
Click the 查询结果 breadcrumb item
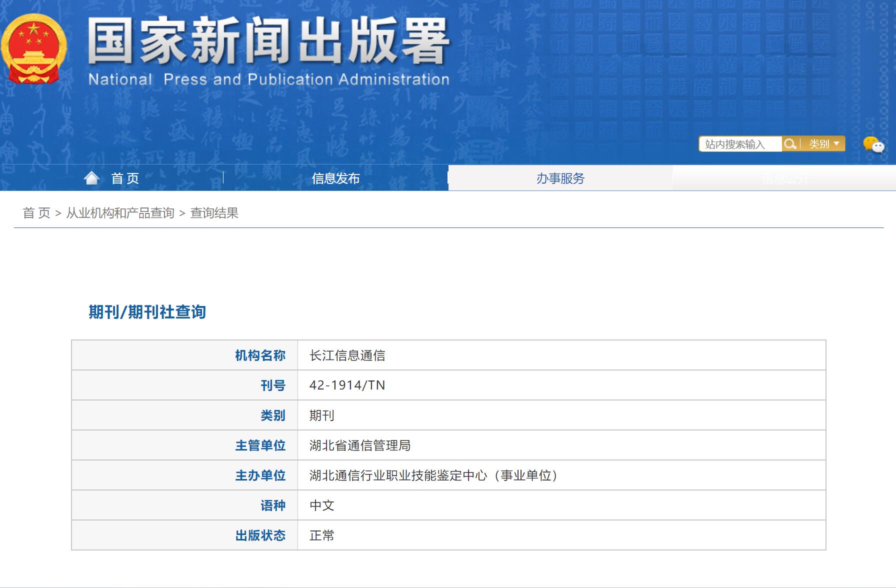214,213
